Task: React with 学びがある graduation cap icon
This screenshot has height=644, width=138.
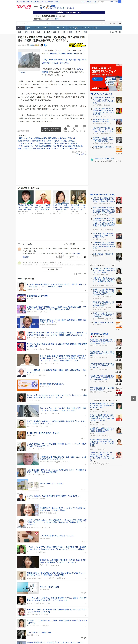Action: click(x=66, y=129)
